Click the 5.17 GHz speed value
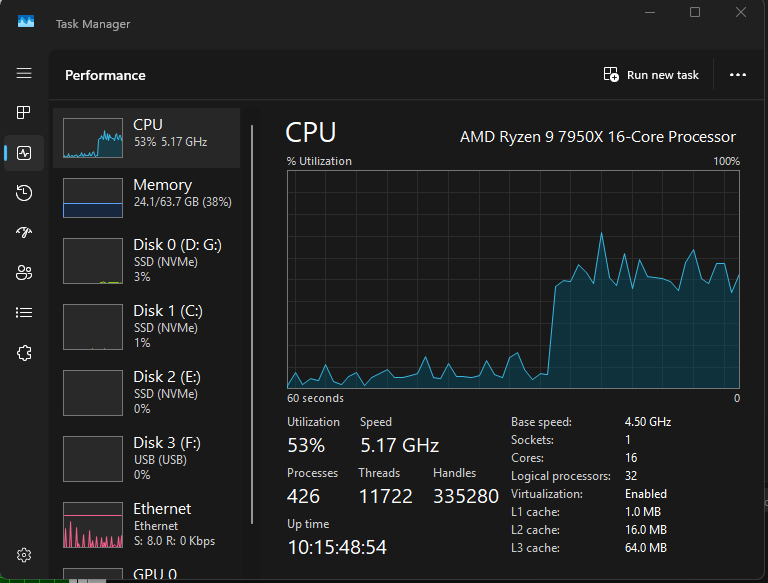768x583 pixels. (400, 445)
